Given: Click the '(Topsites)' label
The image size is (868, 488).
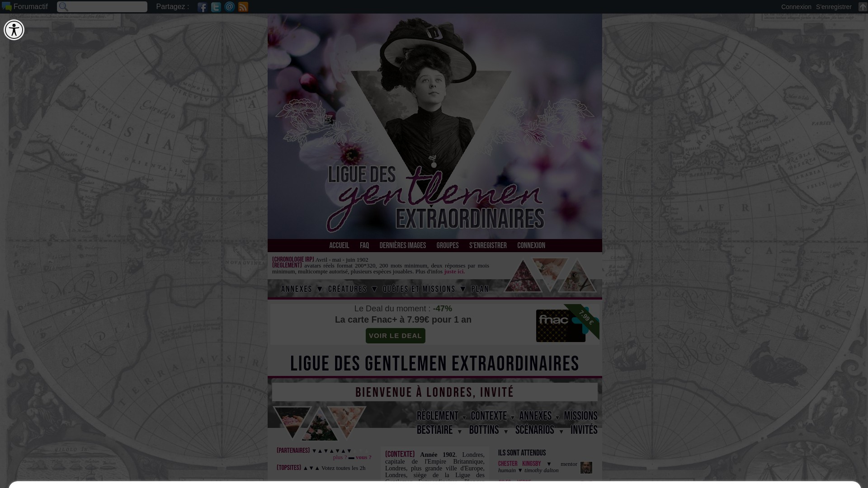Looking at the screenshot, I should (289, 468).
